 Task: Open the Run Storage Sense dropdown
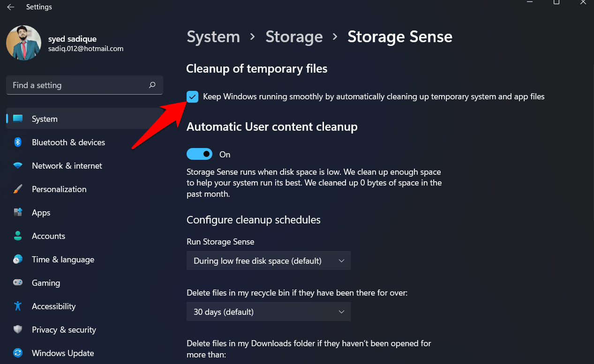pos(268,261)
